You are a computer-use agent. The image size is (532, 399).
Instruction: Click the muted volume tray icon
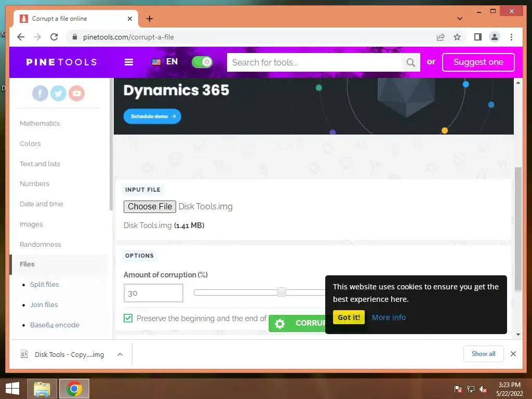click(x=483, y=389)
